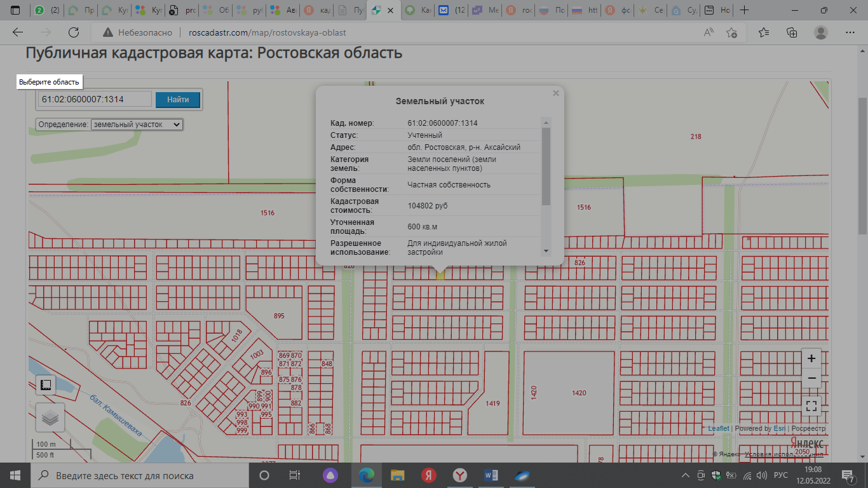Open Microsoft Word from the taskbar
This screenshot has height=488, width=868.
491,475
